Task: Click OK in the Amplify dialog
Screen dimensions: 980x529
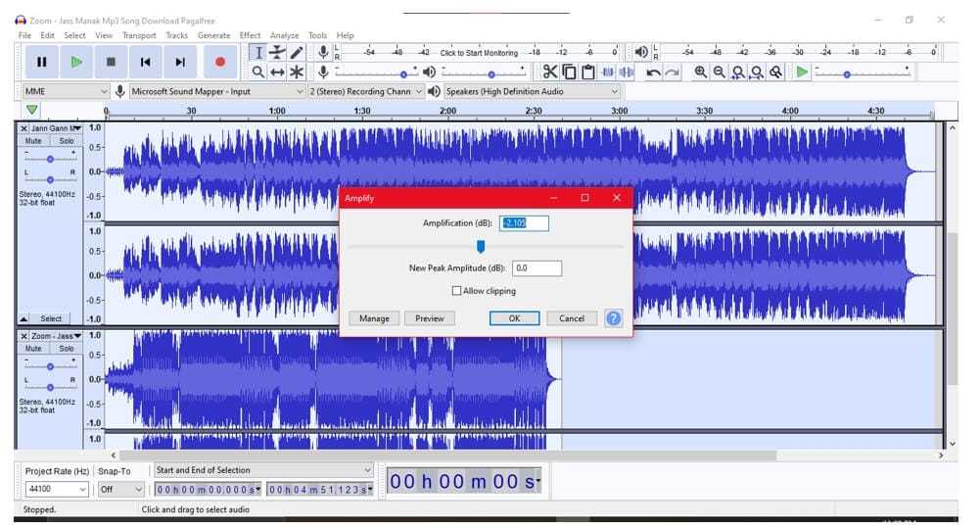Action: pyautogui.click(x=514, y=318)
